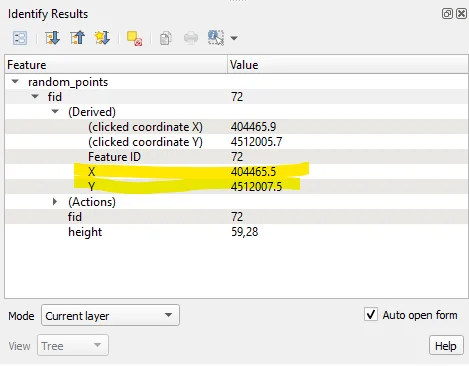Collapse the random_points tree node
469x366 pixels.
pos(15,81)
